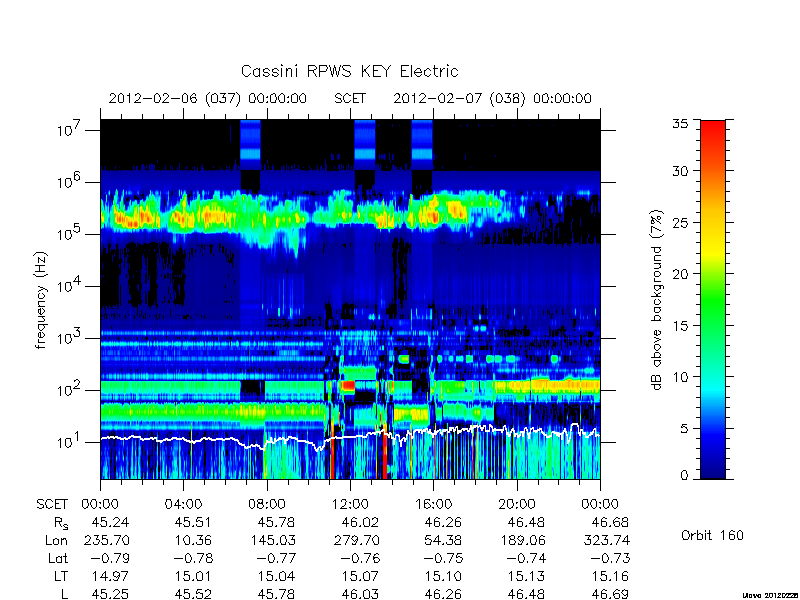Click the 16:00 time tick label
The width and height of the screenshot is (800, 600).
coord(433,504)
